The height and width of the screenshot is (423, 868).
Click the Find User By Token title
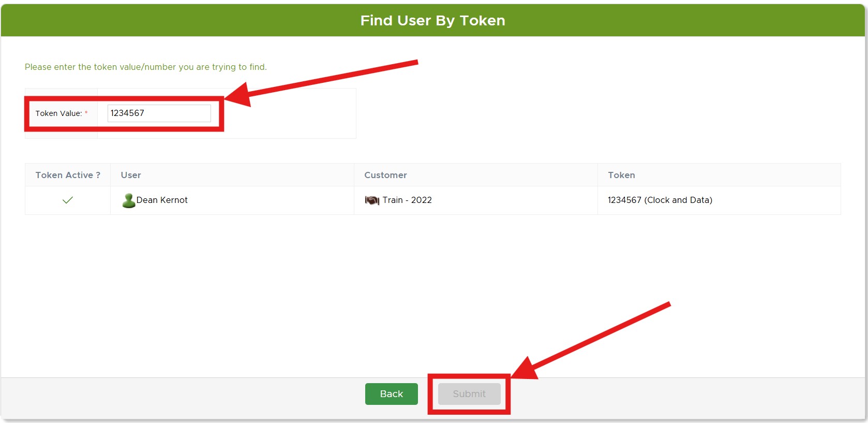pos(433,20)
